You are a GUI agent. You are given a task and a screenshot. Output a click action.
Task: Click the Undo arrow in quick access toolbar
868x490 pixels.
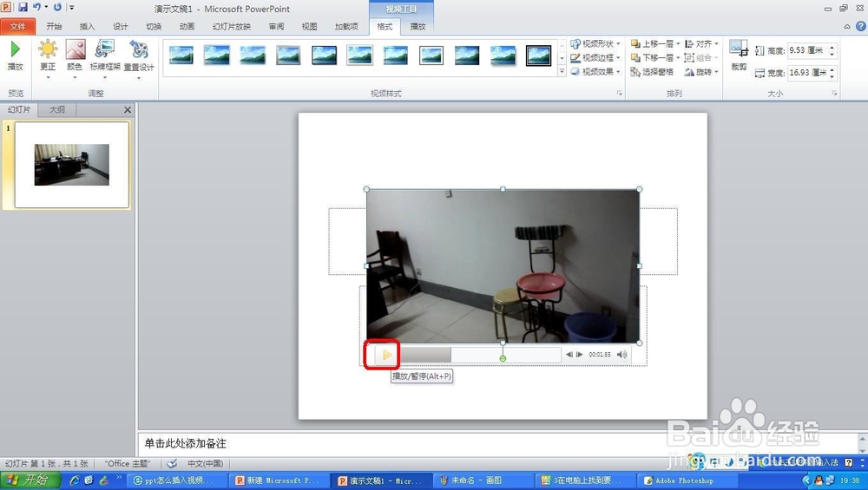36,7
